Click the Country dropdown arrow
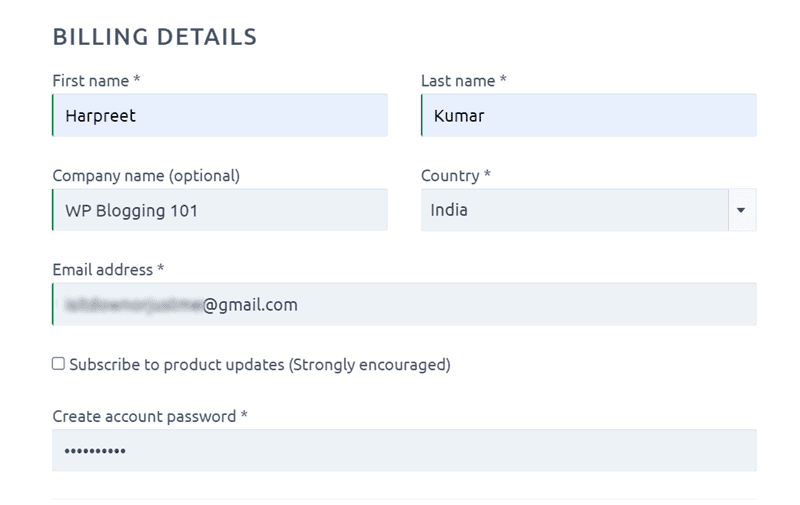The height and width of the screenshot is (505, 800). [742, 210]
